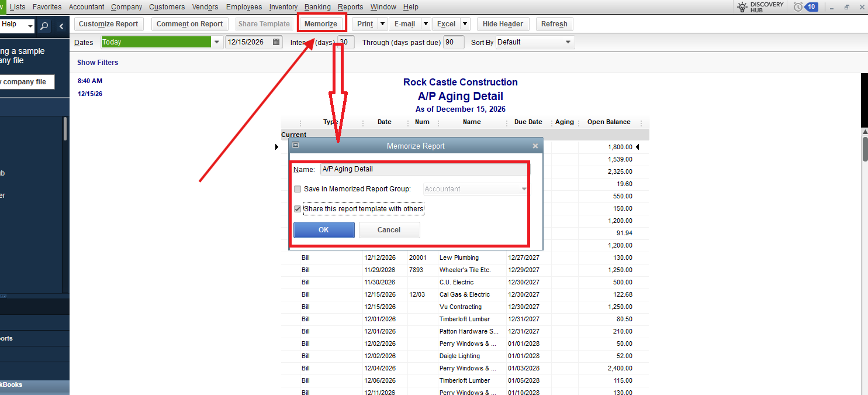868x395 pixels.
Task: Click the 2,325.00 open balance value
Action: pos(620,171)
